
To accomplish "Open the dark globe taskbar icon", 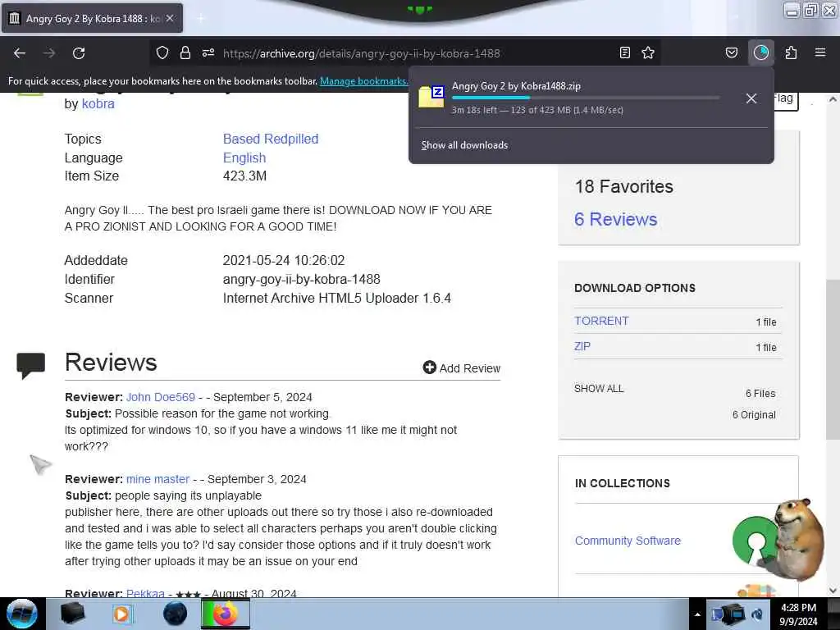I will [175, 614].
